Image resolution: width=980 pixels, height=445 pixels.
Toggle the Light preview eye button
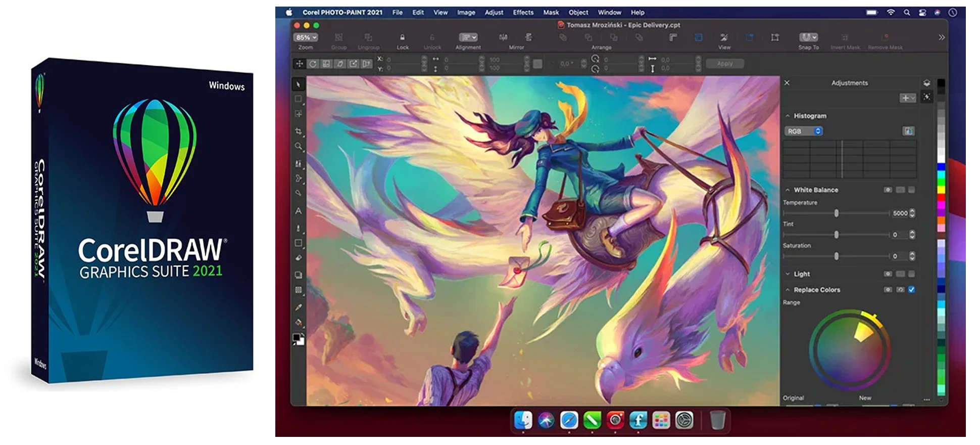(888, 274)
